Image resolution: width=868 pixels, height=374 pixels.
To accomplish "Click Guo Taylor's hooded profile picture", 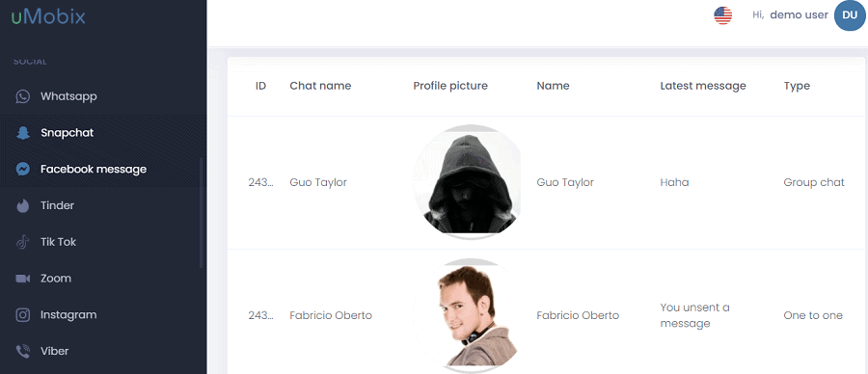I will coord(467,182).
